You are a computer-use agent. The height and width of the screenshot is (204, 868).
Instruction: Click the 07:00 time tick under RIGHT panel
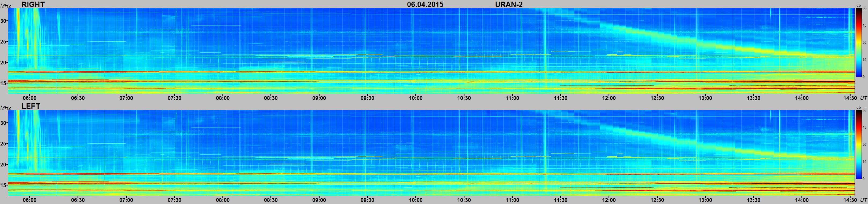[126, 98]
